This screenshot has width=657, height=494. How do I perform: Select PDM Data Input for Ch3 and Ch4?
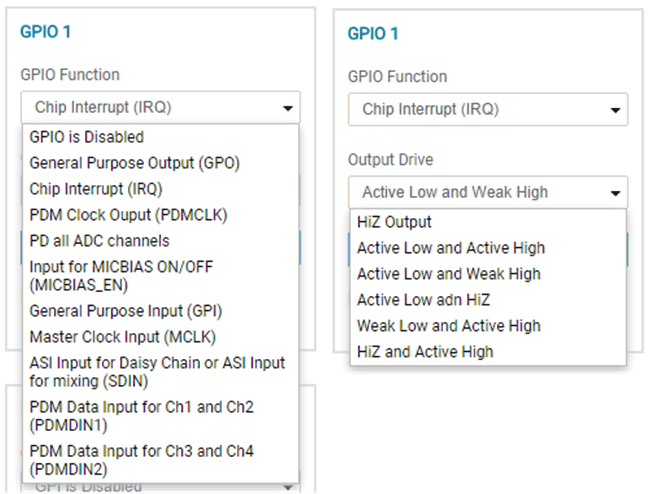click(x=141, y=460)
